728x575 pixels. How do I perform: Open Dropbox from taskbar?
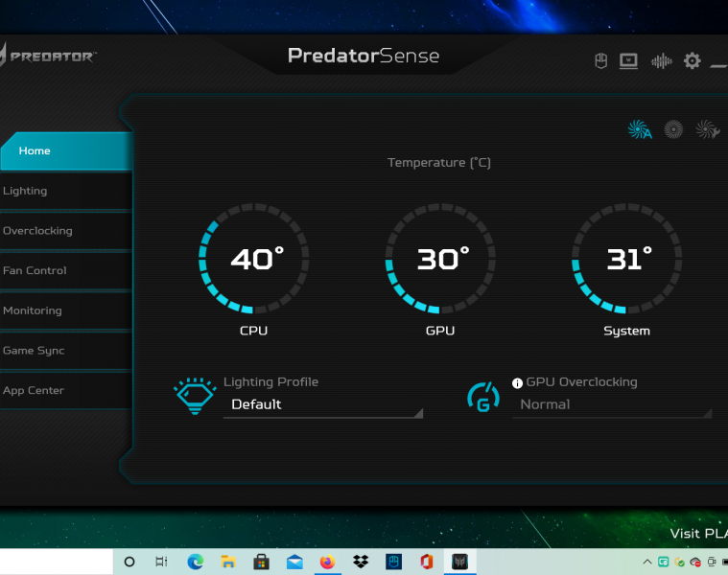click(x=361, y=562)
